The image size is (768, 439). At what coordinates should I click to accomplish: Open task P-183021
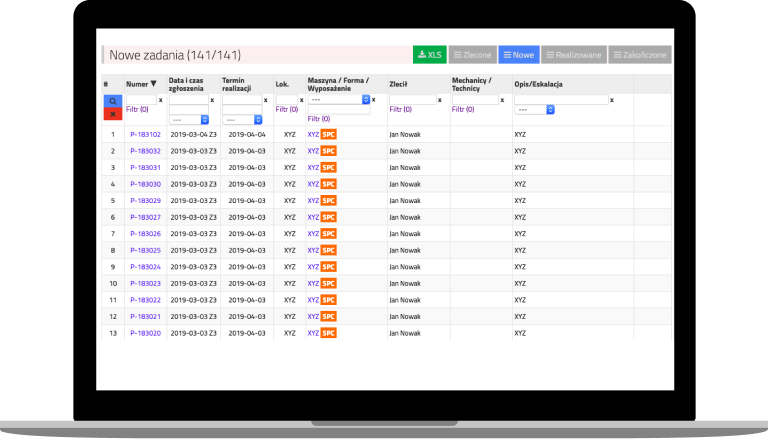(145, 317)
